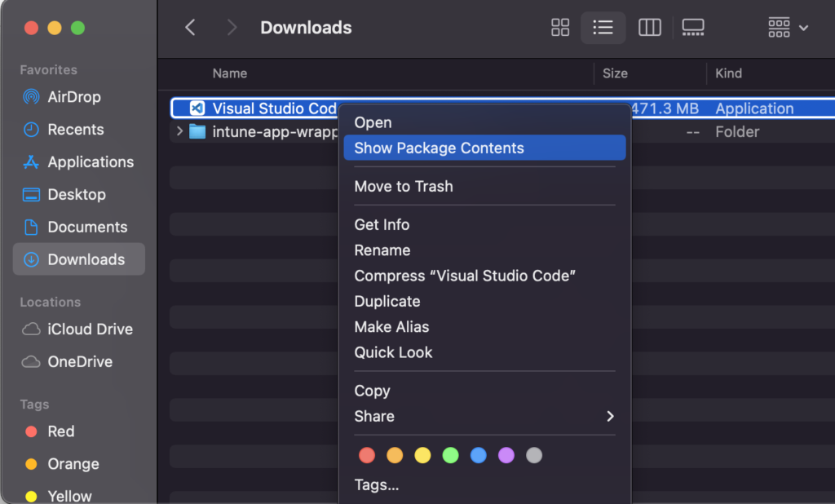
Task: Choose Move to Trash
Action: 484,187
